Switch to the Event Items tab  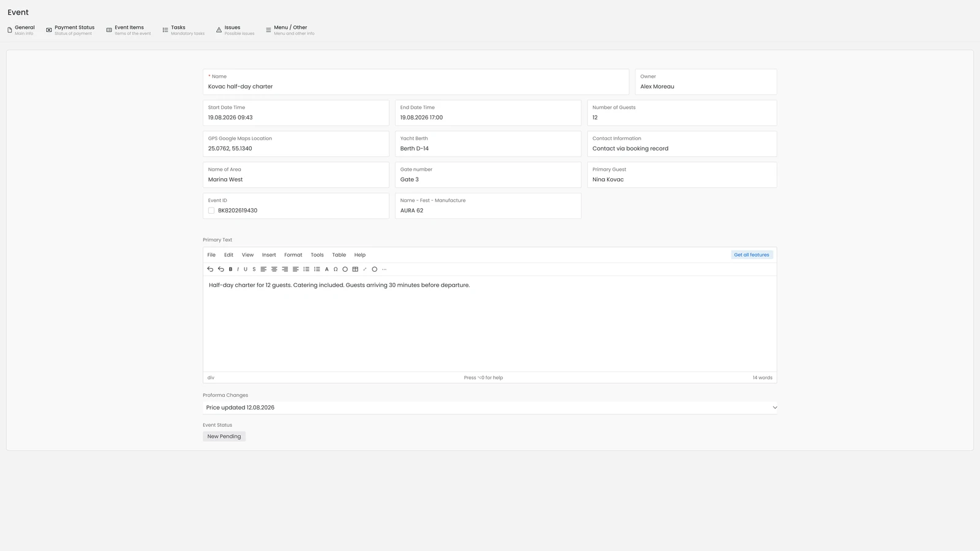click(129, 30)
